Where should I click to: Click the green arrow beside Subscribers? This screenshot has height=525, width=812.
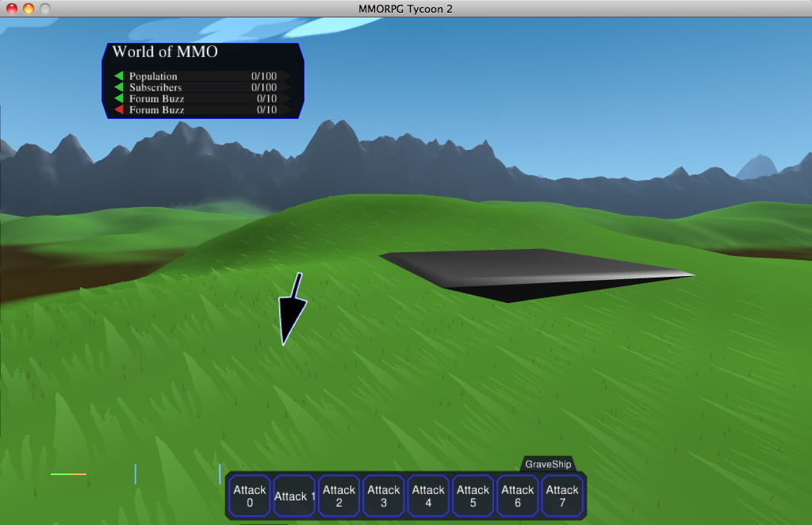[119, 87]
